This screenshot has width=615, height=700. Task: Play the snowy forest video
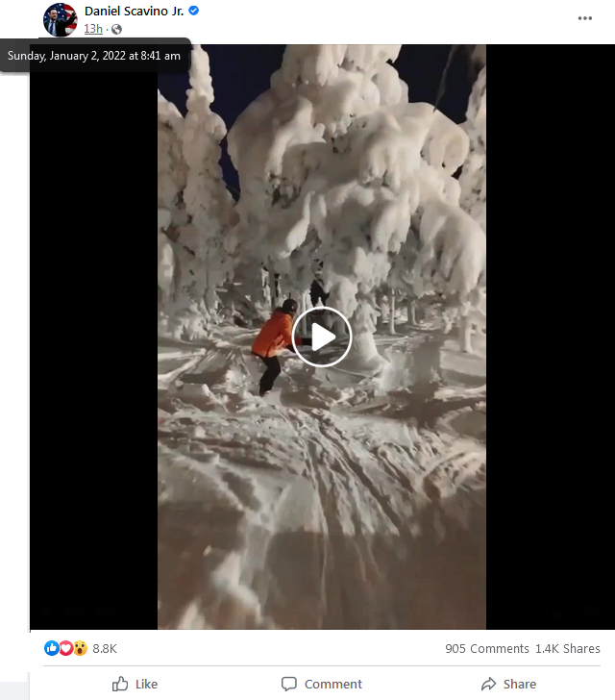[322, 337]
